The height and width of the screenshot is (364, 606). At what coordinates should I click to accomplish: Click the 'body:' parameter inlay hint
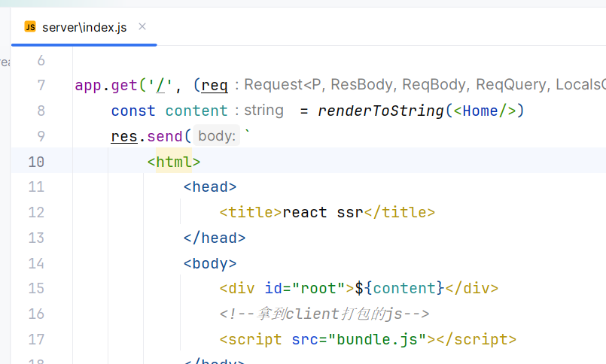[x=217, y=136]
